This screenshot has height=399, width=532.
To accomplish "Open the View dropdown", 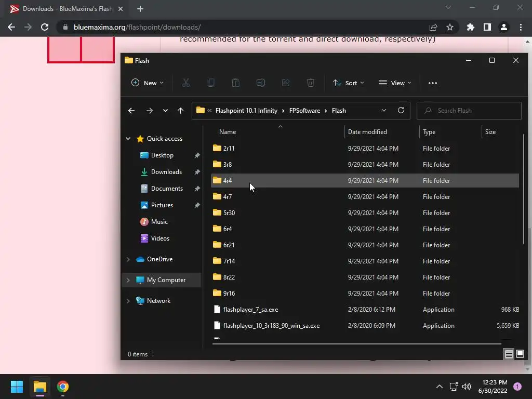I will click(395, 83).
